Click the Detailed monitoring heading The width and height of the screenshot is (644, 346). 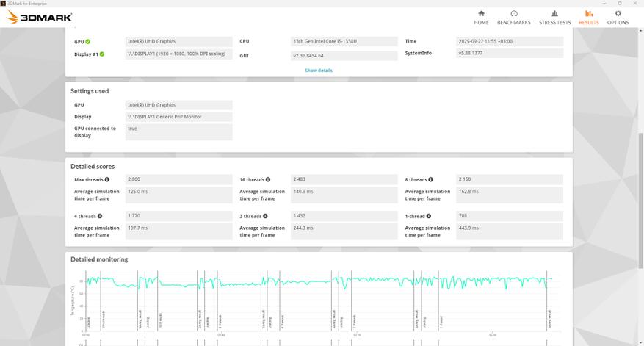tap(99, 259)
